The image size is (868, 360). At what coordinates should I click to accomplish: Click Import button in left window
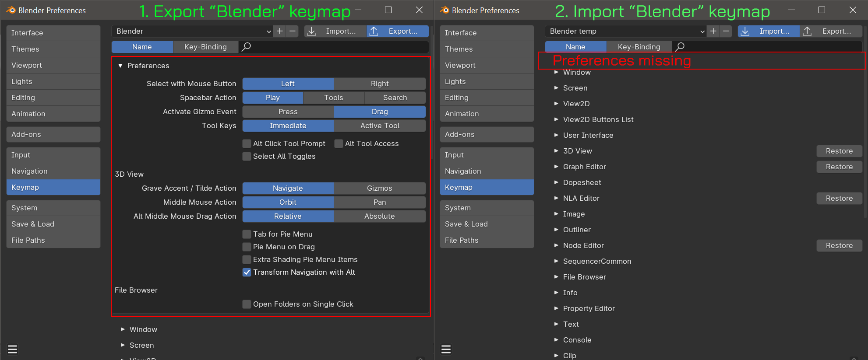[x=335, y=31]
